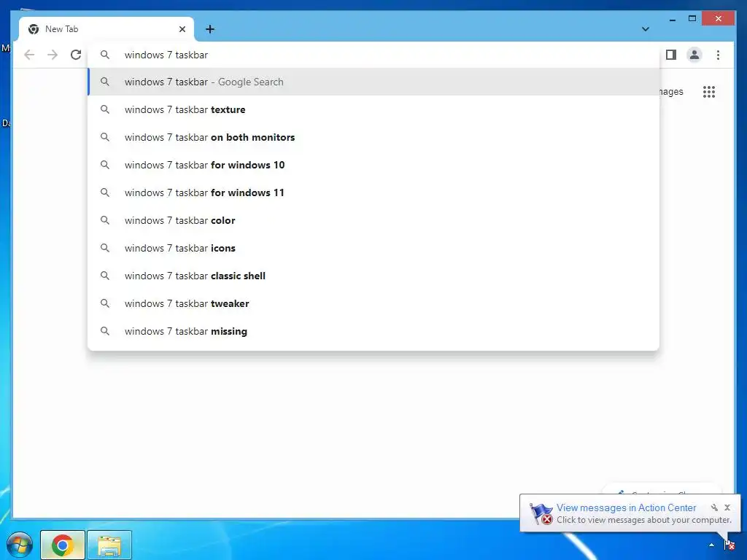Screen dimensions: 747x560
Task: Select suggestion 'windows 7 taskbar color'
Action: (x=373, y=220)
